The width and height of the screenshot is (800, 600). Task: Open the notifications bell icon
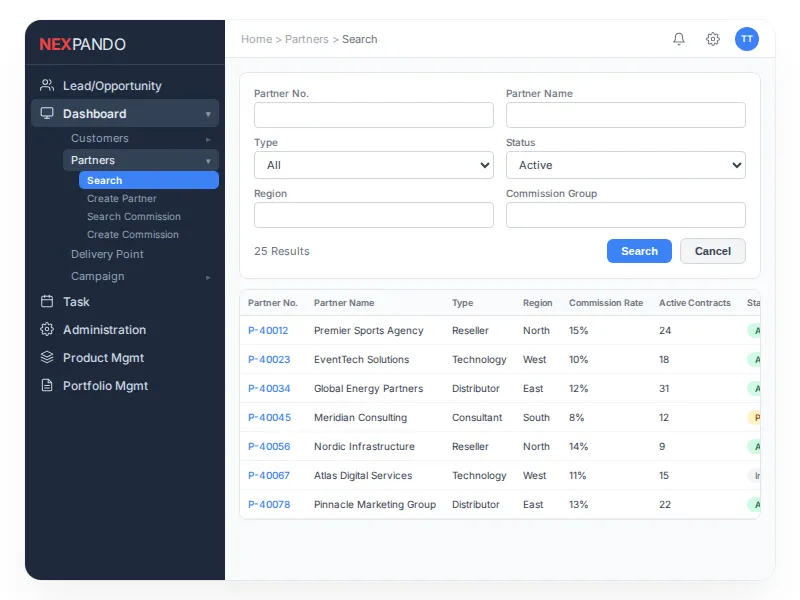(x=679, y=39)
